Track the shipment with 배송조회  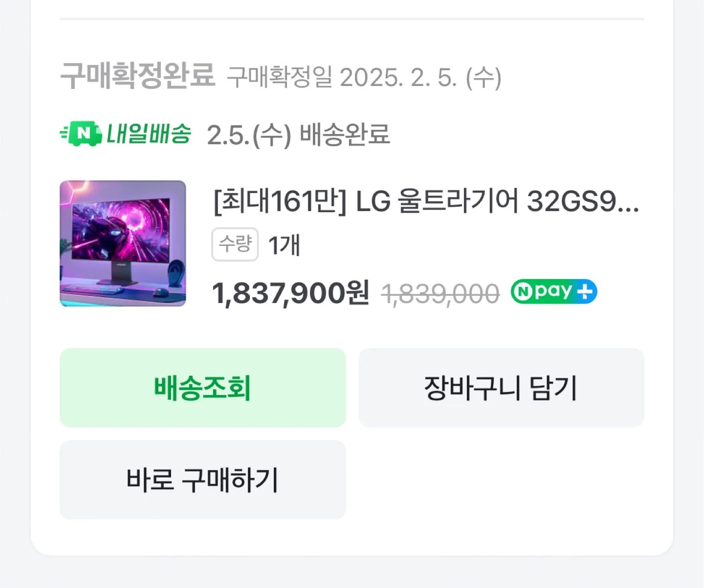202,388
